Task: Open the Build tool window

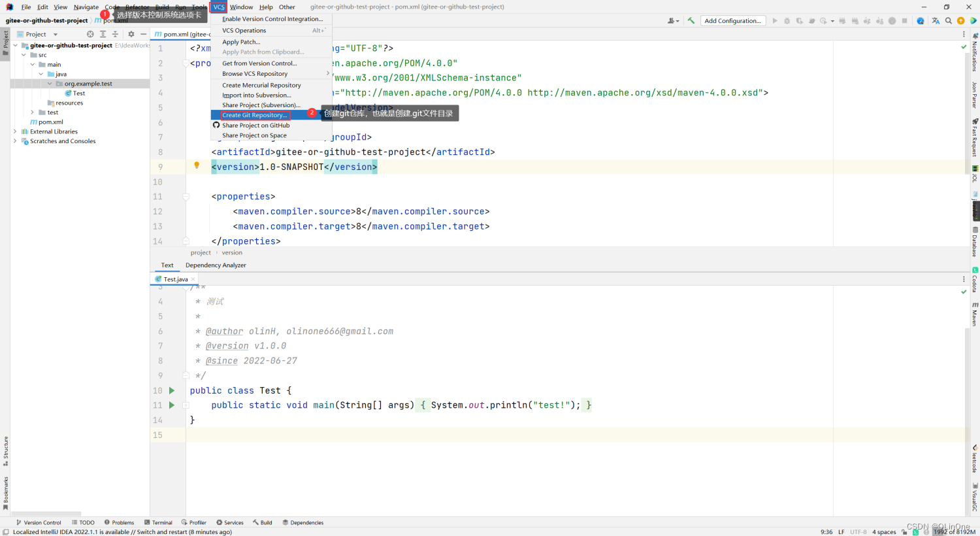Action: tap(263, 522)
